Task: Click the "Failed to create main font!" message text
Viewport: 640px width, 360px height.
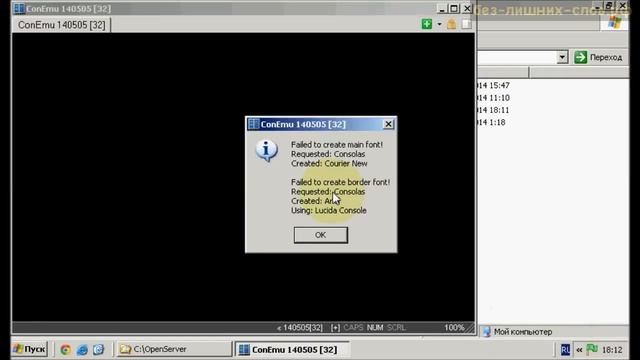Action: pyautogui.click(x=337, y=144)
